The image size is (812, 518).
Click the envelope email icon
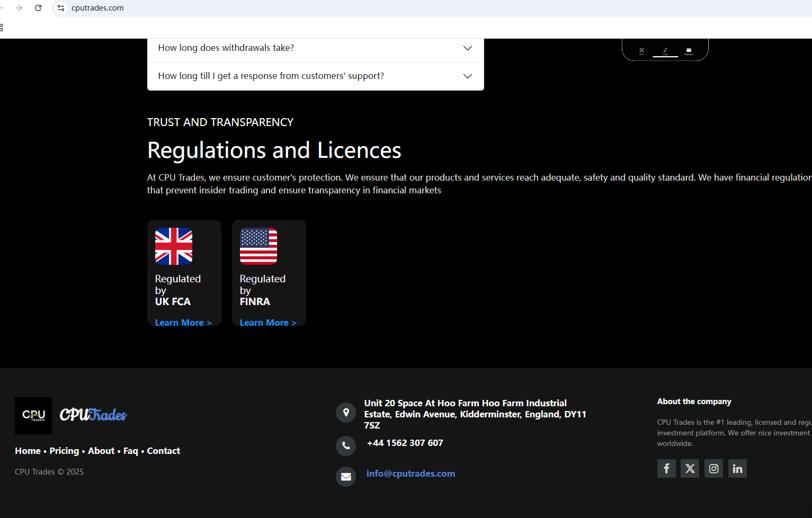pos(346,477)
